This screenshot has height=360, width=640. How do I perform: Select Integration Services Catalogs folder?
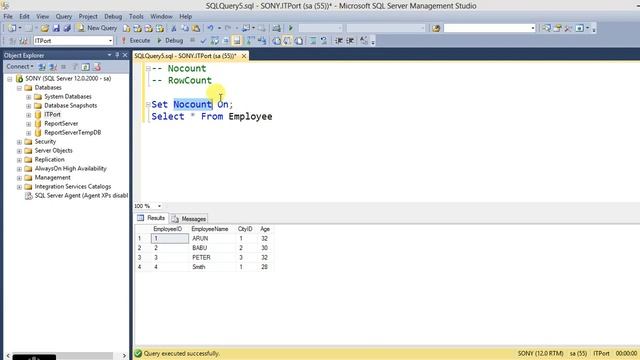(x=73, y=187)
